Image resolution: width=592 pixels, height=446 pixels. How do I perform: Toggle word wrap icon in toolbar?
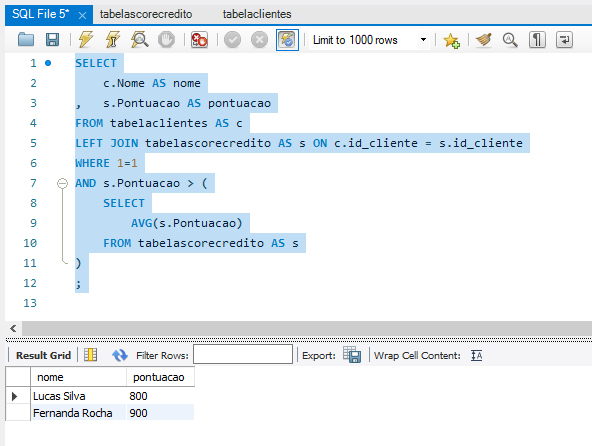click(564, 40)
